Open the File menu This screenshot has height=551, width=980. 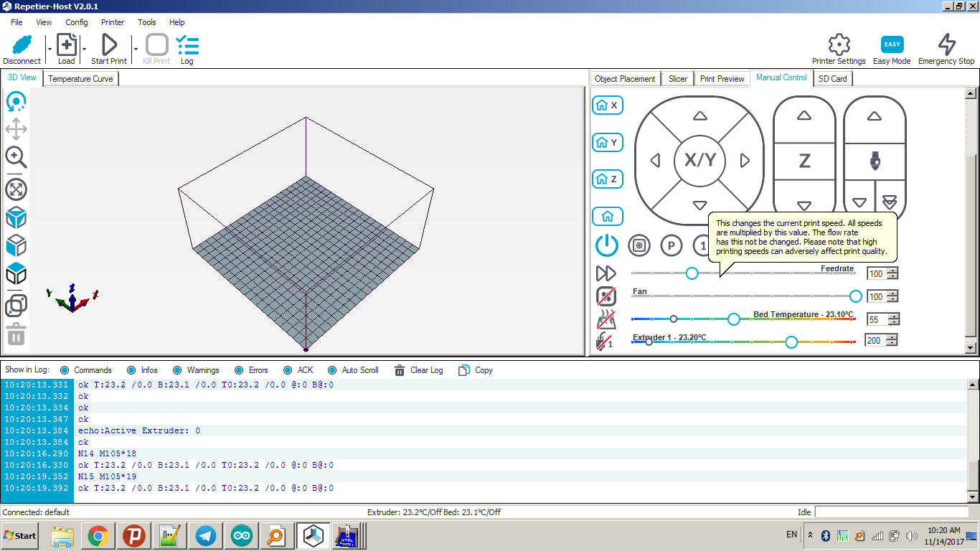[x=17, y=22]
